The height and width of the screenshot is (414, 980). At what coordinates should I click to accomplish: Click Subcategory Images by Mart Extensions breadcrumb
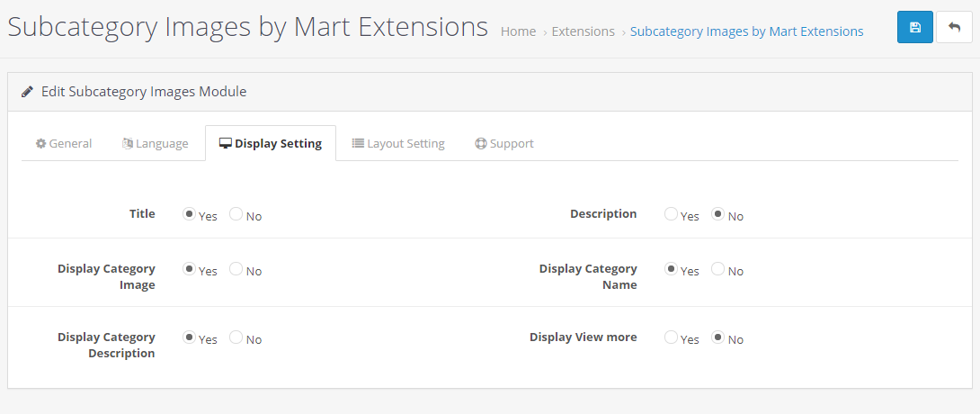click(747, 31)
